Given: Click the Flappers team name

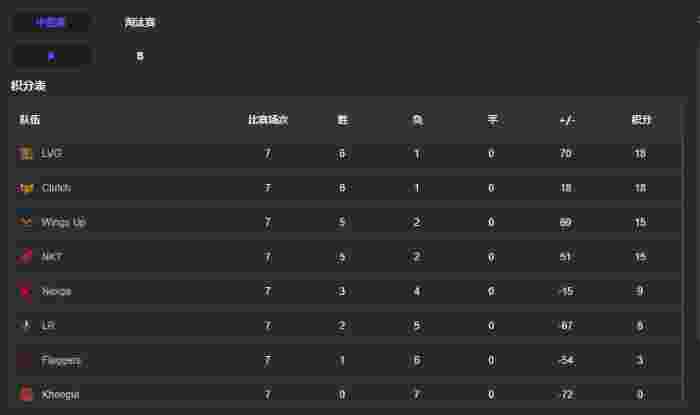Looking at the screenshot, I should click(x=61, y=360).
